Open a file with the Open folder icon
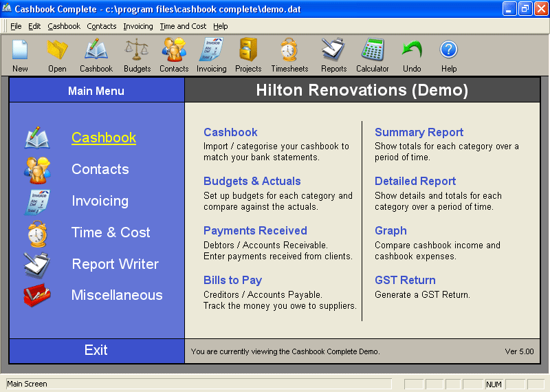The width and height of the screenshot is (550, 392). pyautogui.click(x=57, y=50)
